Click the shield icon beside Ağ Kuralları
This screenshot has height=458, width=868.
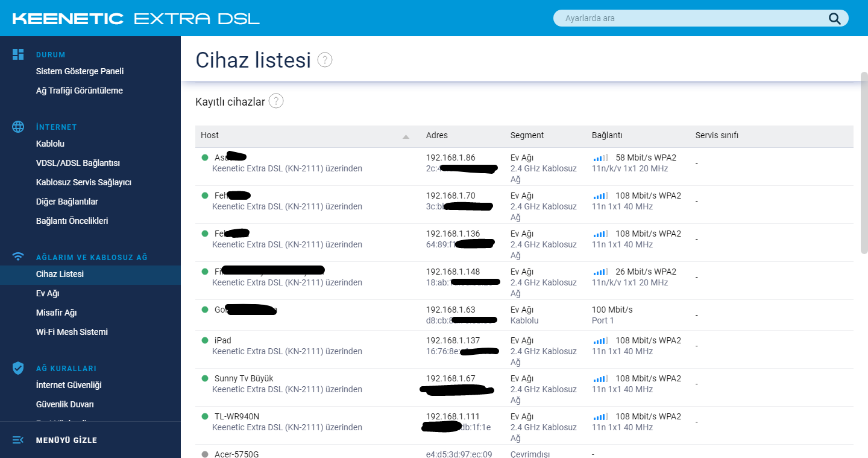(18, 368)
